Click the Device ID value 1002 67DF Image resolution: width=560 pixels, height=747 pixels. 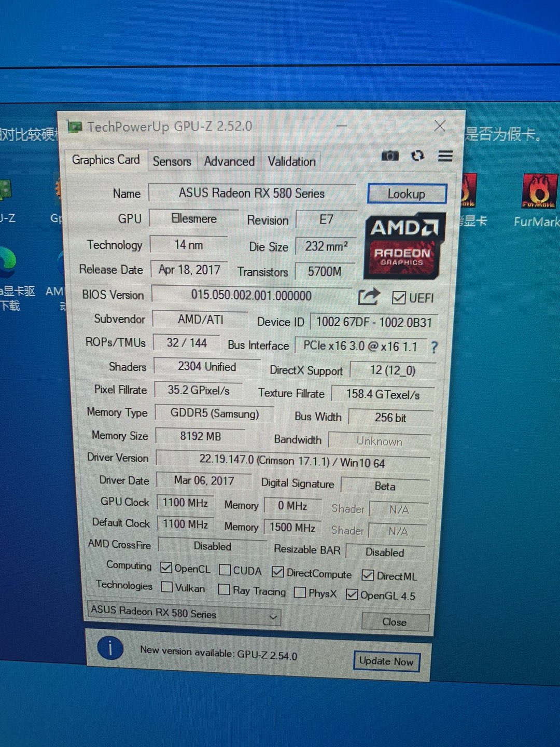374,322
